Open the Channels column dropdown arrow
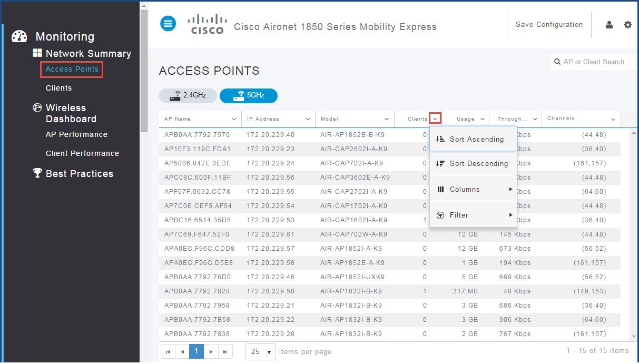Screen dimensions: 639x364 click(613, 119)
